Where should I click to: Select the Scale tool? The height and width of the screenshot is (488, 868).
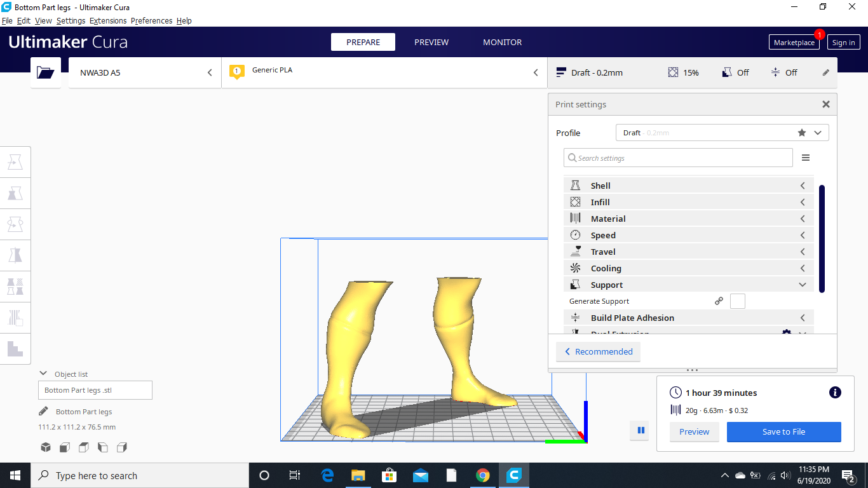15,193
